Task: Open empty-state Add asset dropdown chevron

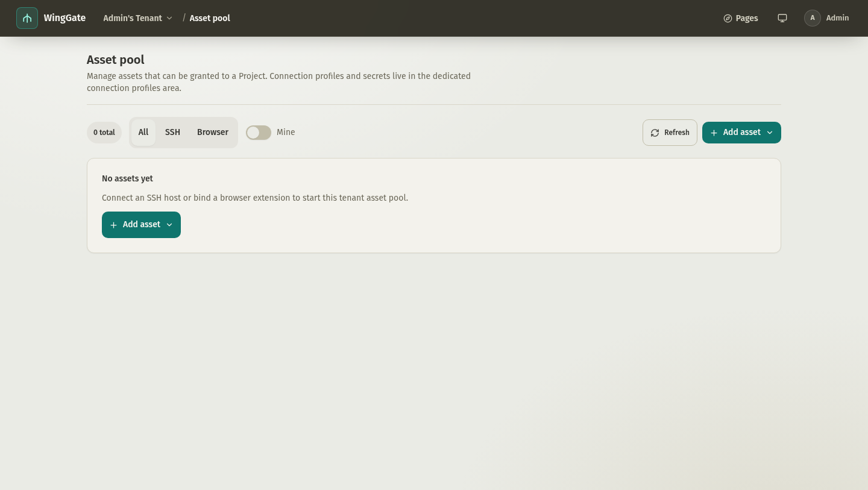Action: click(x=169, y=225)
